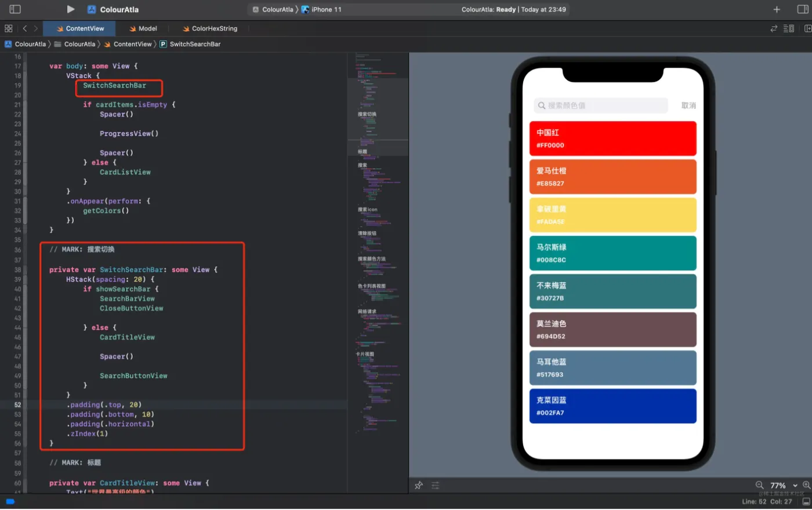Image resolution: width=812 pixels, height=510 pixels.
Task: Zoom out the preview canvas
Action: pyautogui.click(x=759, y=485)
